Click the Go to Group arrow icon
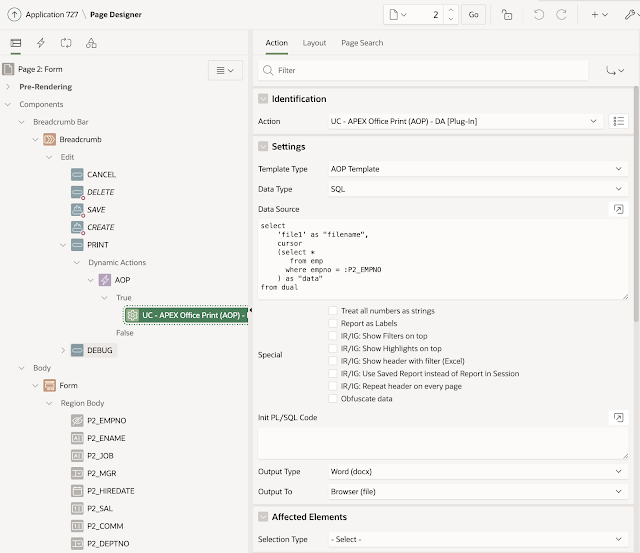This screenshot has height=553, width=640. (x=615, y=71)
